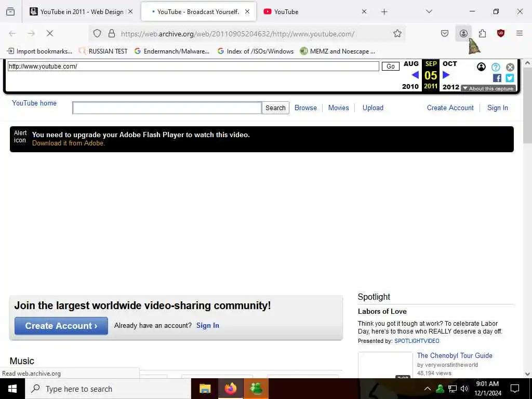The width and height of the screenshot is (532, 399).
Task: Select AUG month in Wayback toolbar
Action: (411, 64)
